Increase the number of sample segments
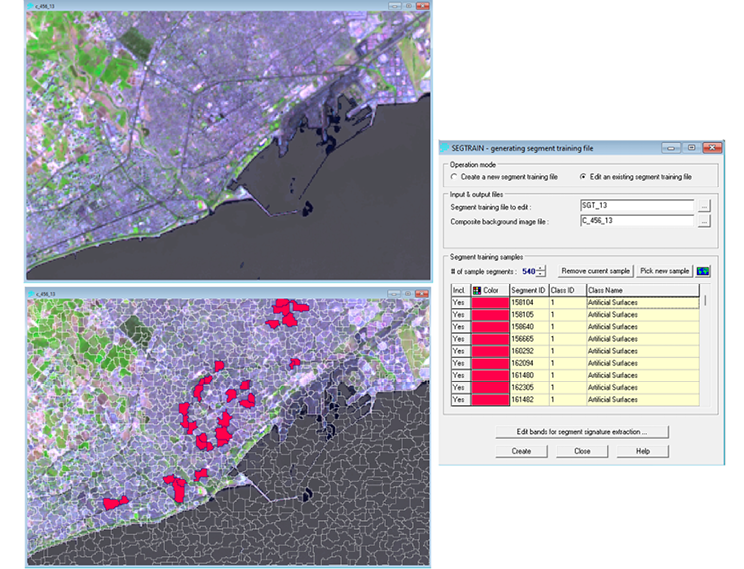Image resolution: width=744 pixels, height=569 pixels. pos(542,267)
